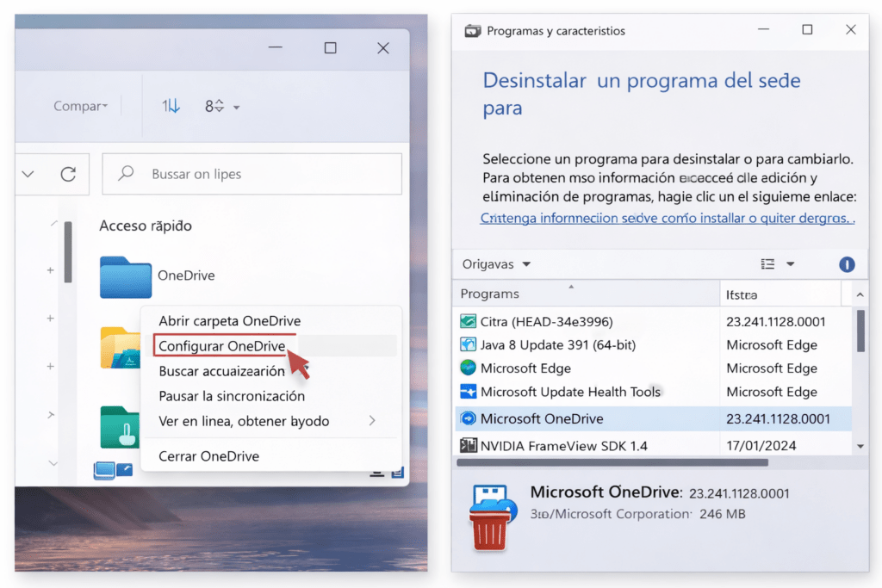This screenshot has width=882, height=588.
Task: Open the blue OneDrive folder icon
Action: pyautogui.click(x=126, y=276)
